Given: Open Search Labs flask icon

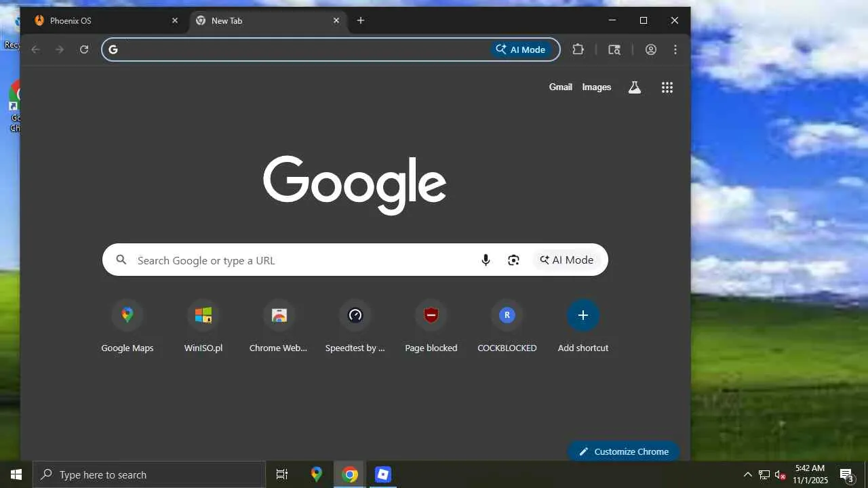Looking at the screenshot, I should point(635,87).
